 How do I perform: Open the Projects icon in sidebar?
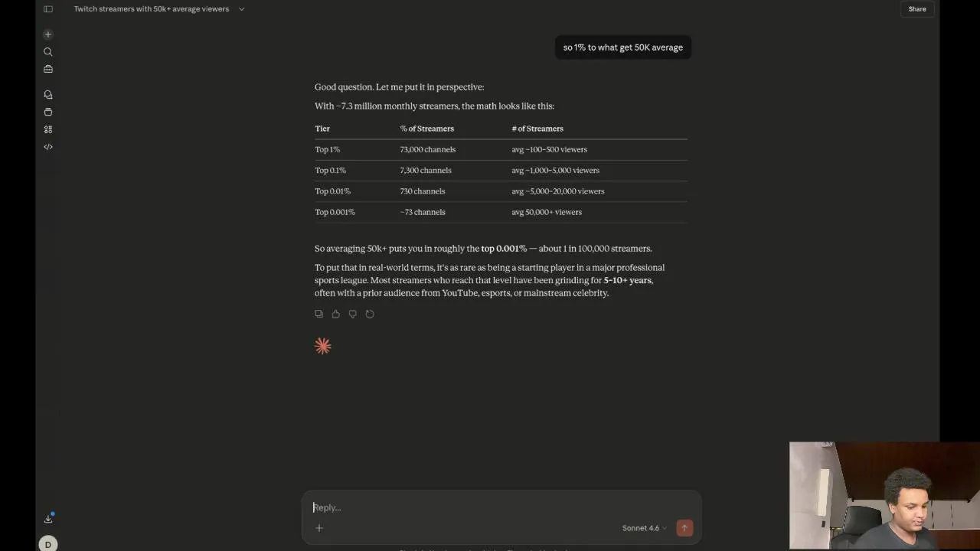click(x=48, y=112)
